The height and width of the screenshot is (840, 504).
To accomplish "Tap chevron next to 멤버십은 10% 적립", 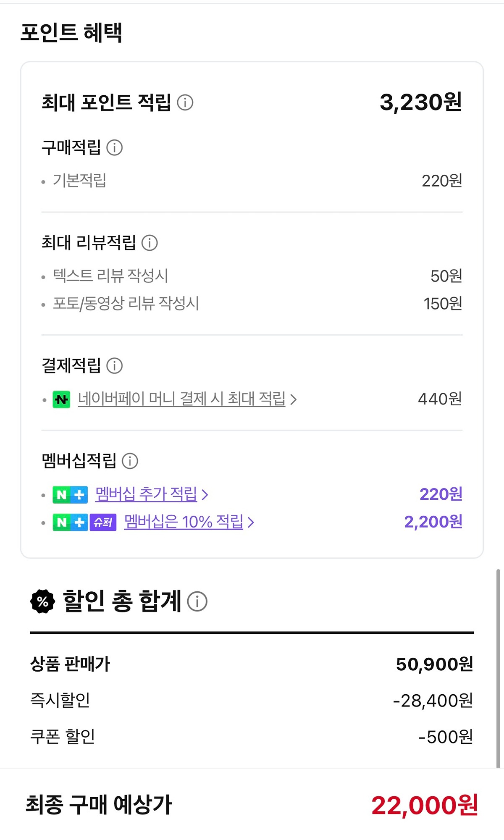I will click(251, 522).
